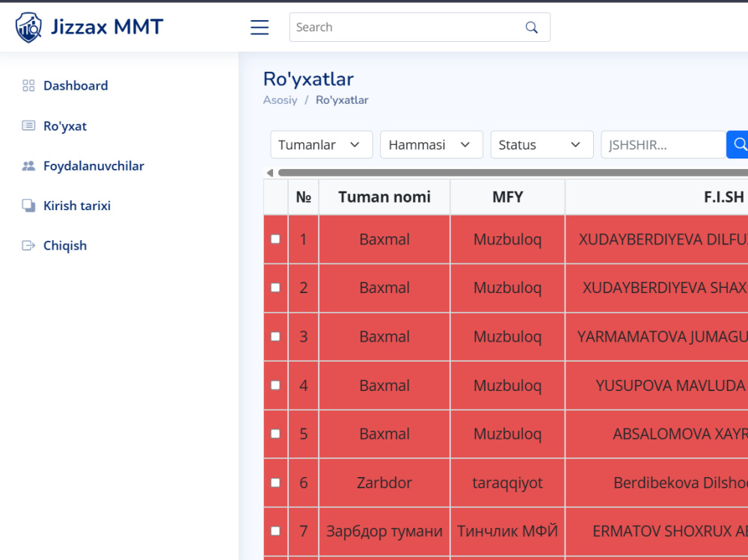Viewport: 748px width, 560px height.
Task: Open the Hammasi dropdown
Action: (x=432, y=144)
